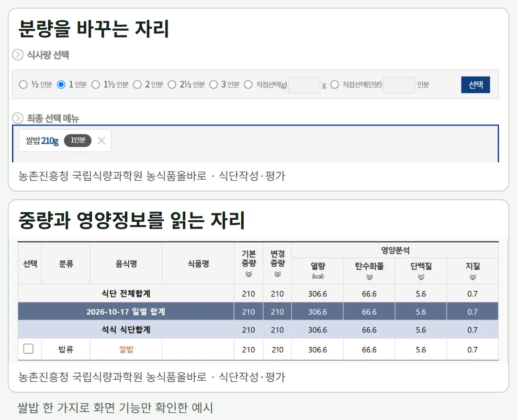Screen dimensions: 517x420
Task: Check the checkbox in the 밥류 row
Action: pos(28,349)
